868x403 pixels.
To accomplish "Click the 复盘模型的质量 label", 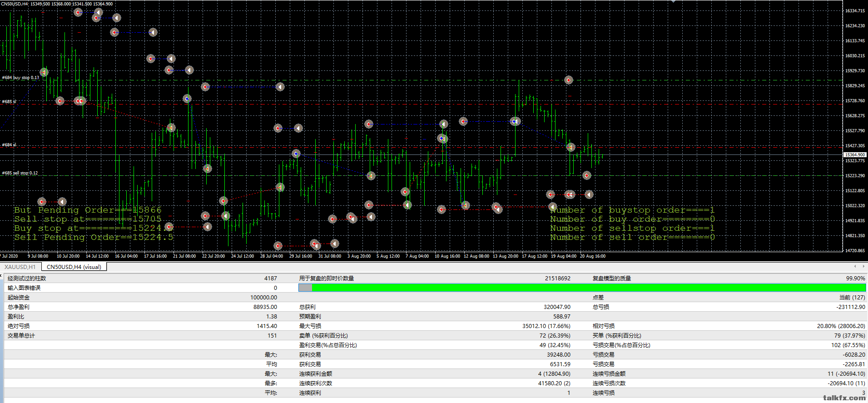I will click(612, 278).
